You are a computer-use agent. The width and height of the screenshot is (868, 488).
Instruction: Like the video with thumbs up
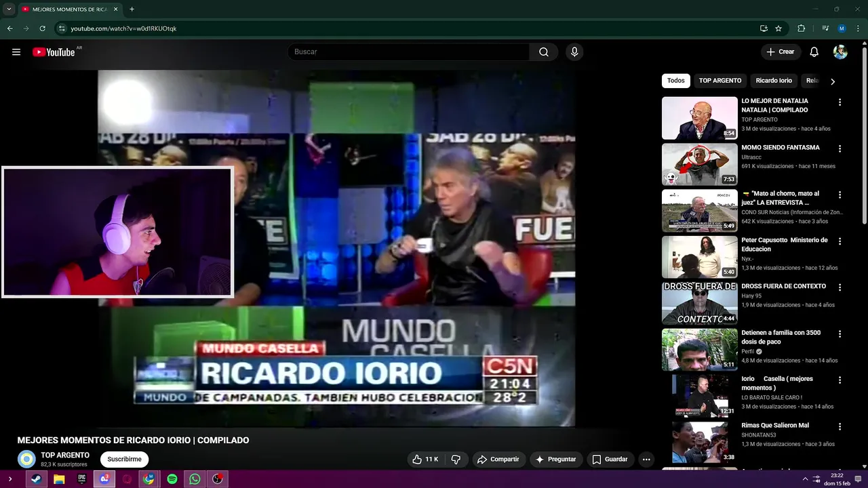pos(425,460)
